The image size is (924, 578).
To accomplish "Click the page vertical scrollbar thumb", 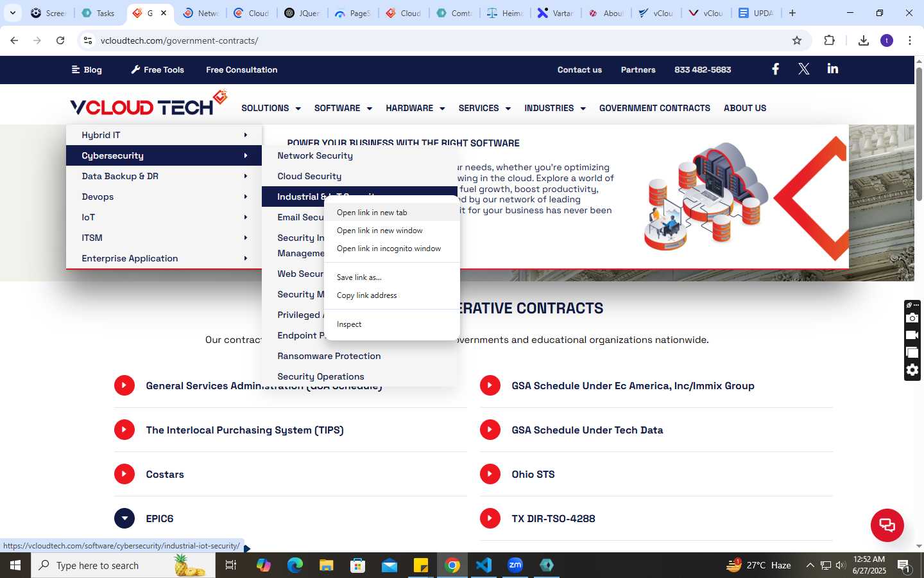I will click(x=919, y=134).
